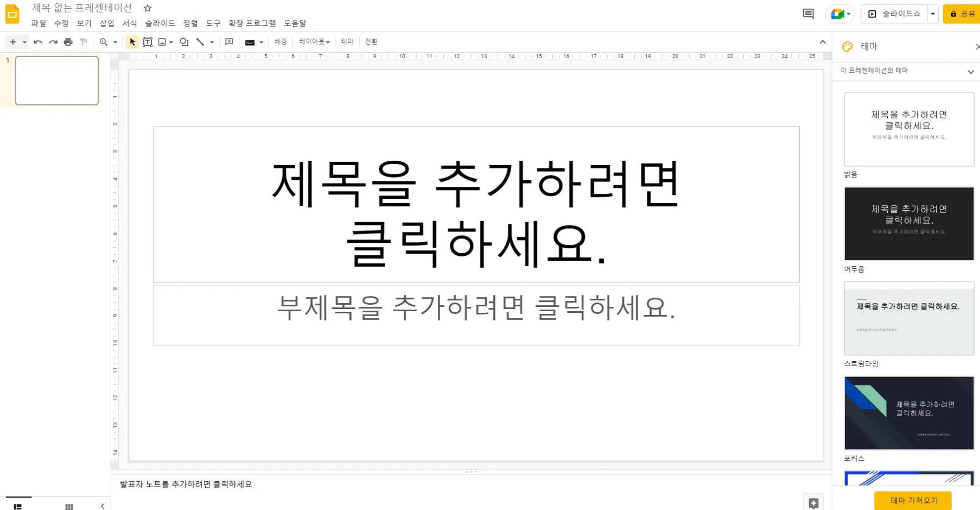980x510 pixels.
Task: Star the untitled presentation
Action: coord(148,8)
